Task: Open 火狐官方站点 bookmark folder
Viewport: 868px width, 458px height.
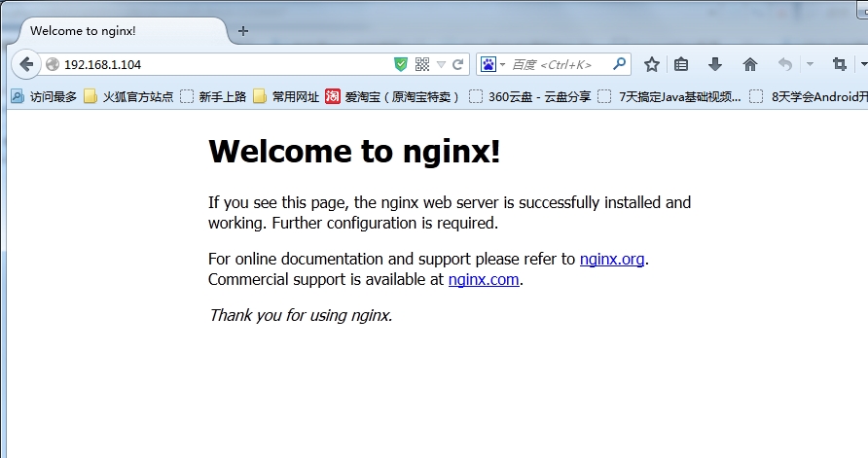Action: tap(129, 97)
